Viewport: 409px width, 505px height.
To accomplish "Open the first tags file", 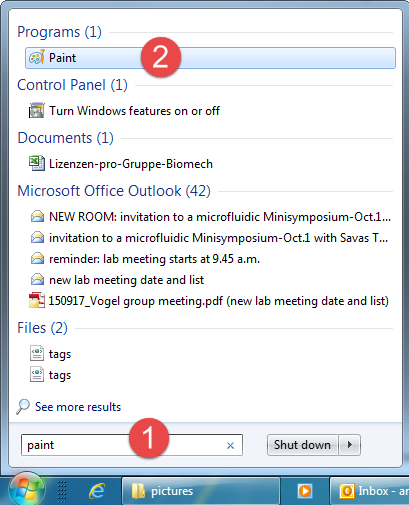I will [x=60, y=354].
